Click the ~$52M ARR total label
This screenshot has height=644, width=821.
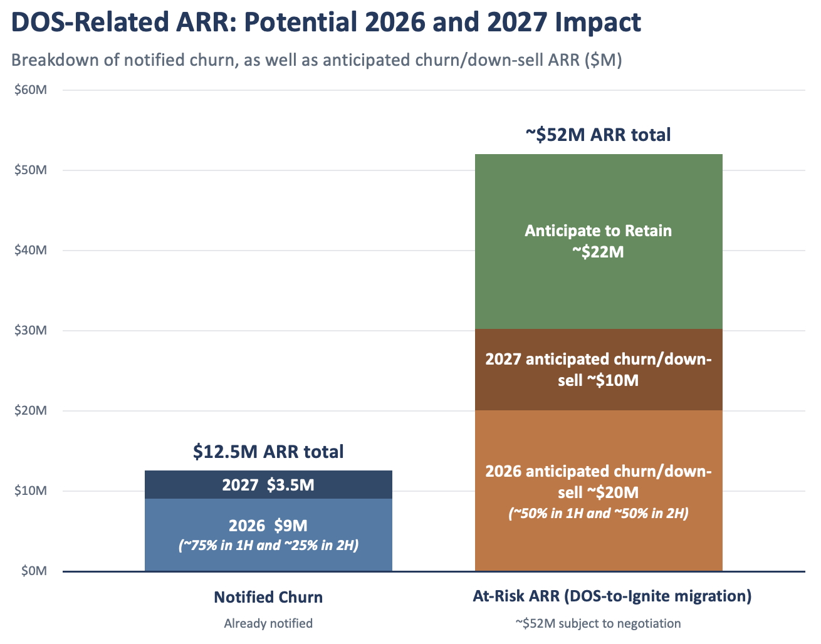[598, 135]
